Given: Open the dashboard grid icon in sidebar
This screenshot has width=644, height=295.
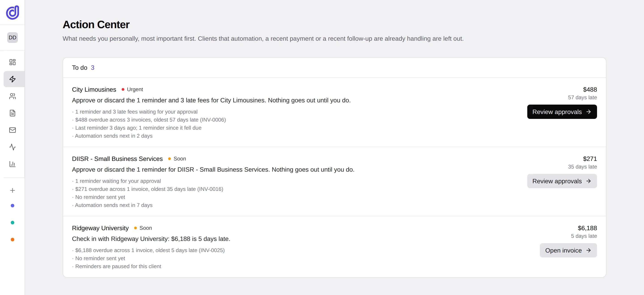Looking at the screenshot, I should pyautogui.click(x=13, y=62).
